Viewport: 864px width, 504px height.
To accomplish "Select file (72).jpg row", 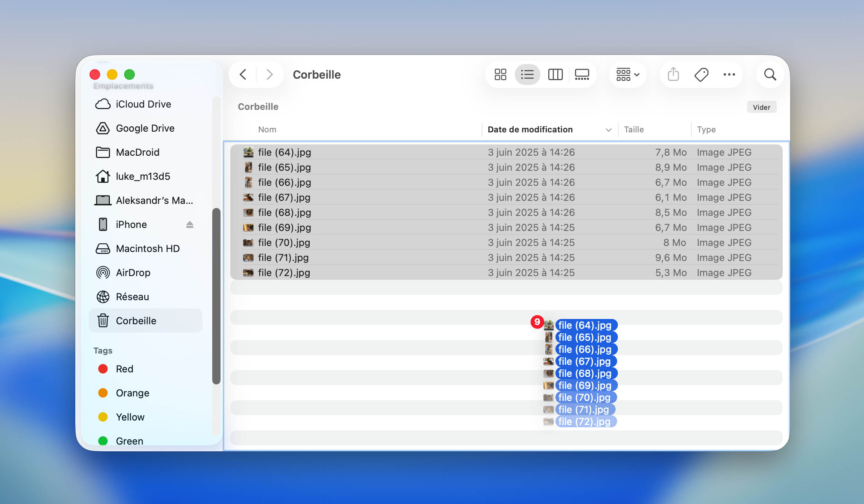I will click(506, 273).
